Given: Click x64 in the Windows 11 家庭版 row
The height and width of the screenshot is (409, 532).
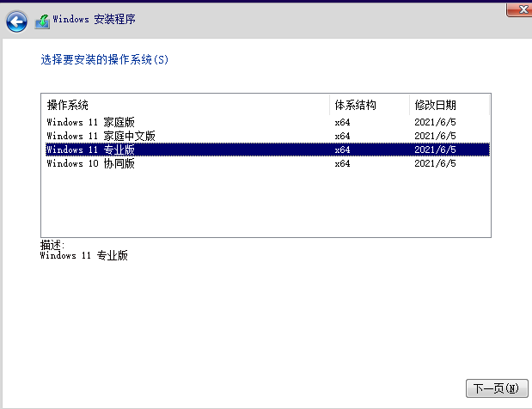Looking at the screenshot, I should click(x=342, y=122).
